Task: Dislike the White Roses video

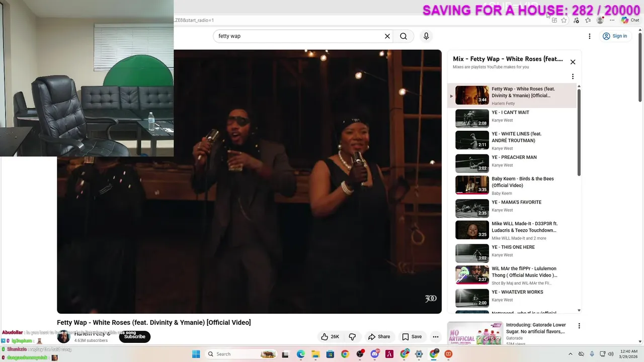Action: pyautogui.click(x=352, y=337)
